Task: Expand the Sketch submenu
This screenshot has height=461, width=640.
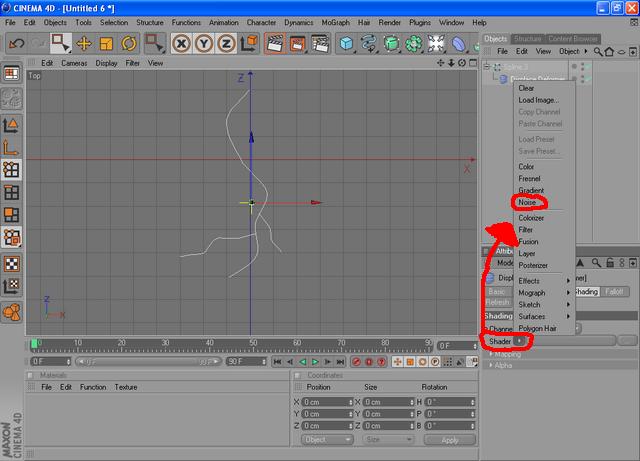Action: coord(544,305)
